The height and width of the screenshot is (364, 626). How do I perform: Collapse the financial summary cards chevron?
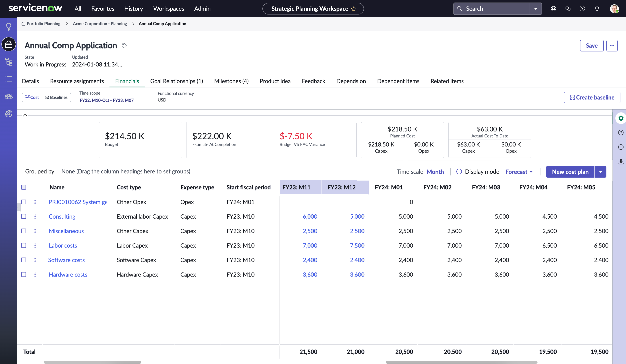pos(25,115)
